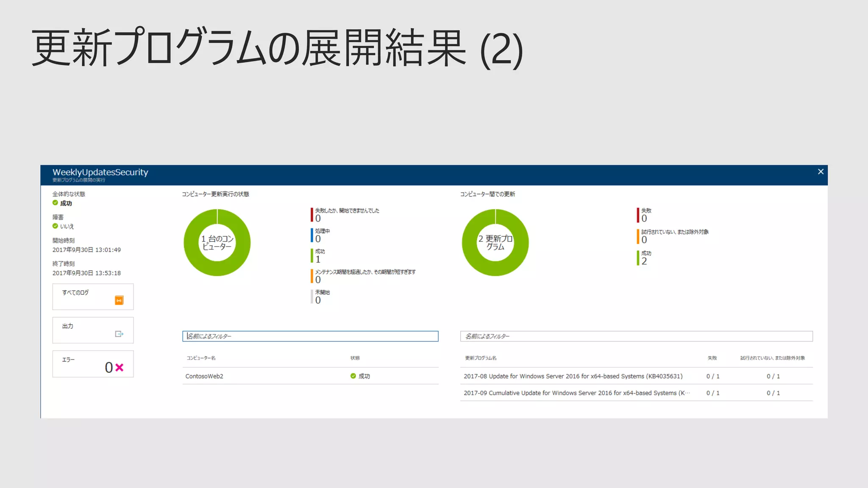The image size is (868, 488).
Task: Click the orange log icon in すべてのログ tile
Action: pos(119,300)
